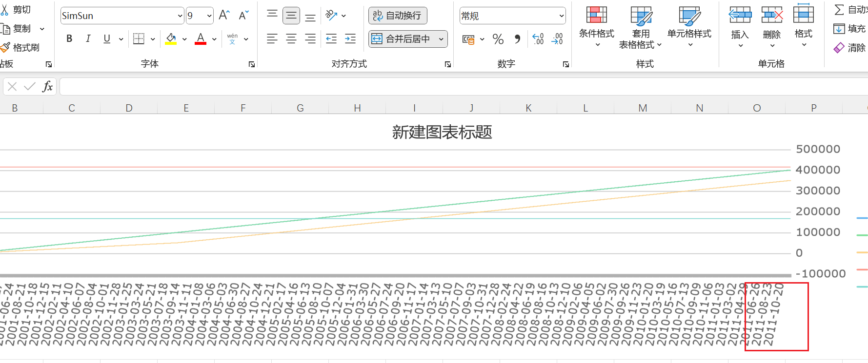Select column G header
This screenshot has height=363, width=868.
[300, 108]
